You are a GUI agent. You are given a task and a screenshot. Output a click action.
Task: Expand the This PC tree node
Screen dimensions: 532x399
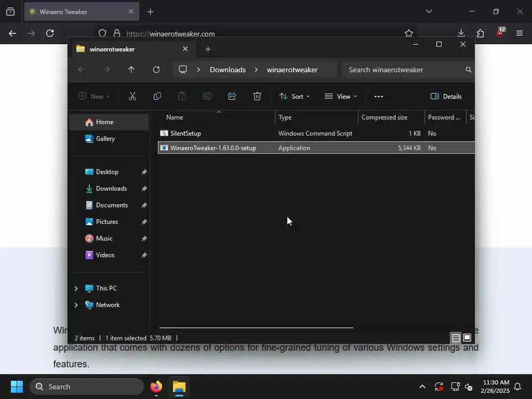pos(76,288)
